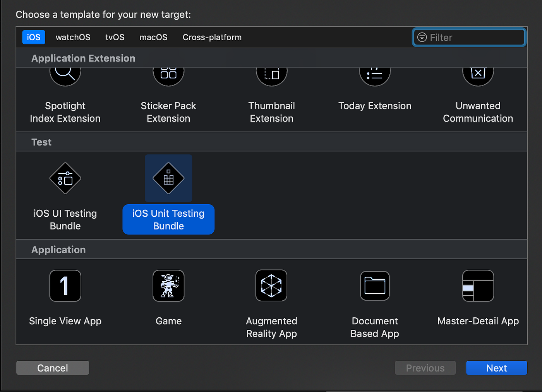Screen dimensions: 542x392
Task: Click the iOS Unit Testing Bundle icon
Action: [168, 178]
